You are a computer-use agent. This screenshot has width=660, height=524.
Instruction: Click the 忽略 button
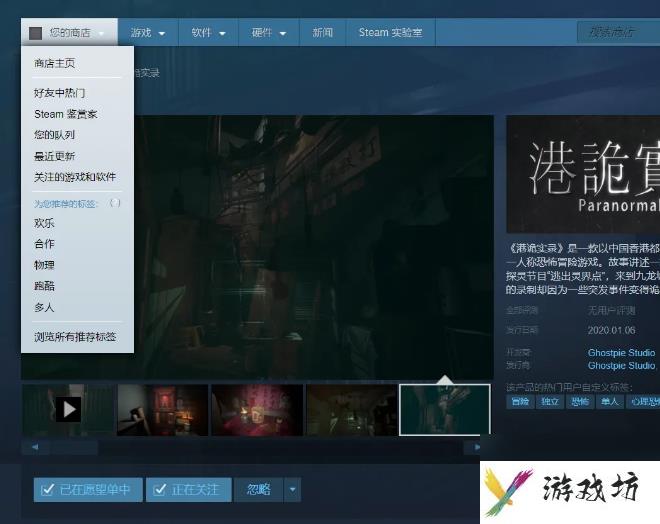point(258,489)
